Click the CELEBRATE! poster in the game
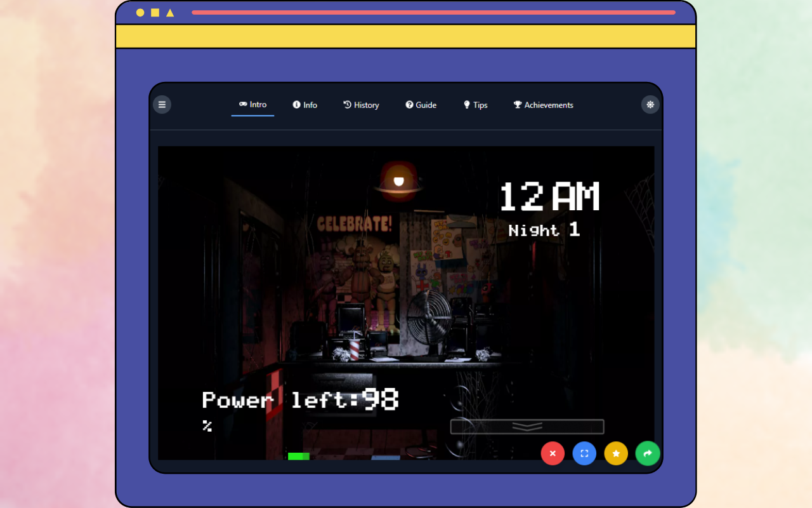This screenshot has width=812, height=508. (357, 224)
